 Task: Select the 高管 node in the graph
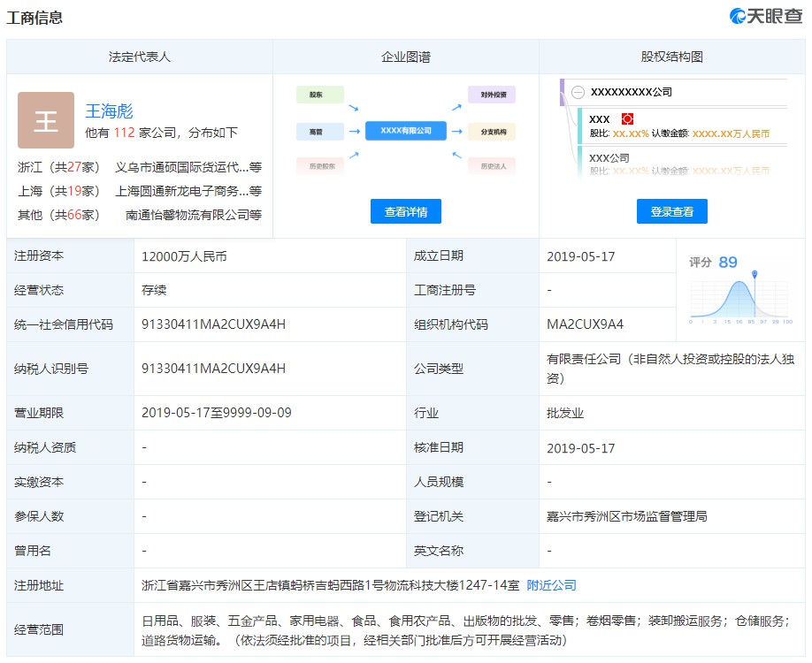coord(319,130)
